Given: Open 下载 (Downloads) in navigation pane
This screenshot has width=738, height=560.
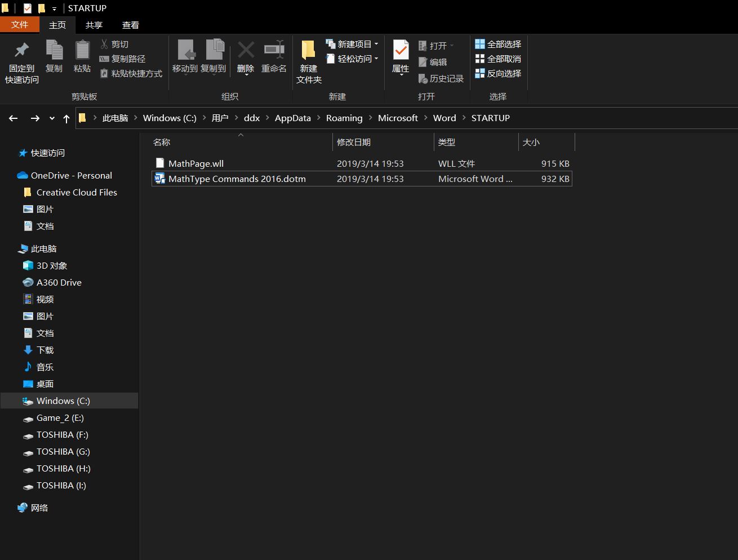Looking at the screenshot, I should [45, 350].
